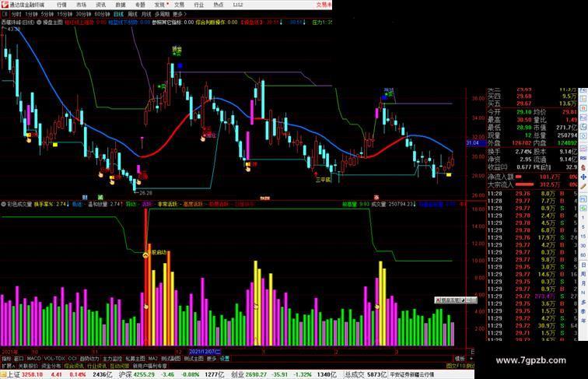Select the highlighted 2021/12/07 date marker
Screen dimensions: 588x379
coord(205,352)
